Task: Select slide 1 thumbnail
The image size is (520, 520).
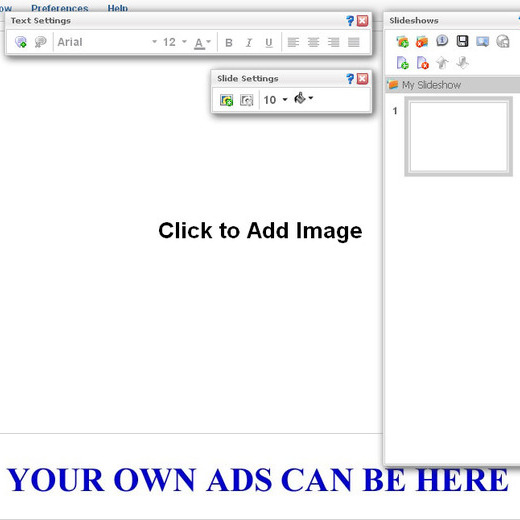Action: [x=458, y=136]
